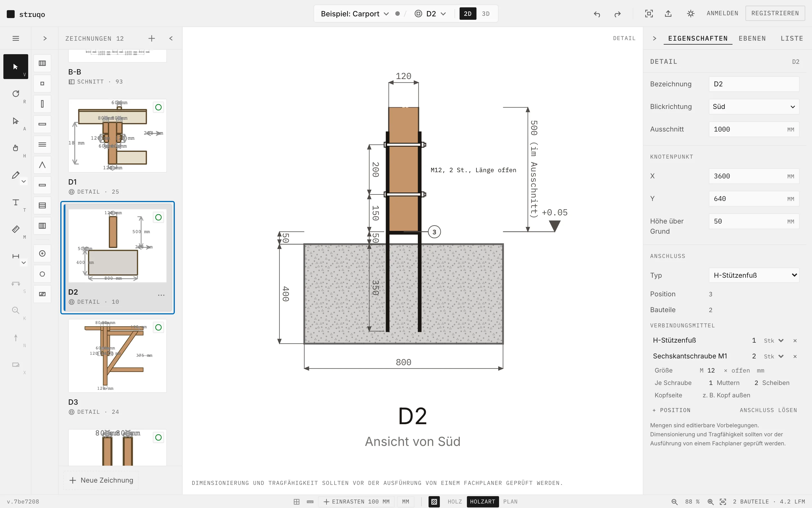
Task: Select the text tool
Action: [16, 202]
